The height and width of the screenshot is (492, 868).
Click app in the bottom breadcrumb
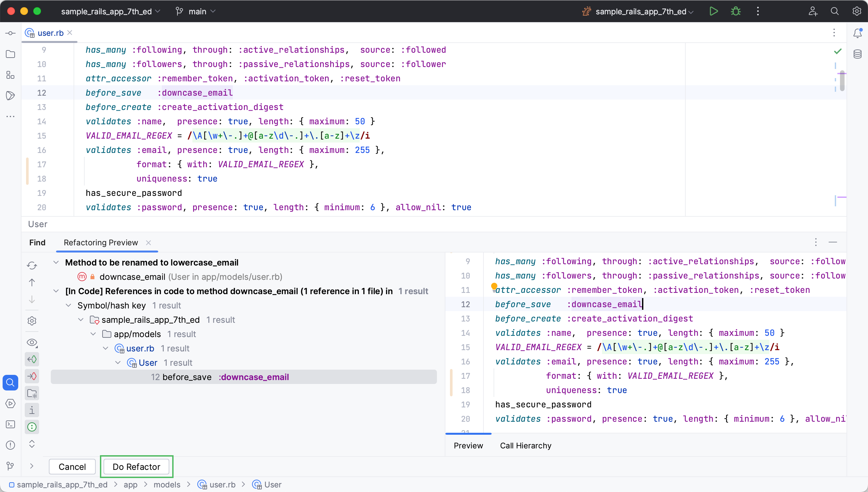[131, 485]
